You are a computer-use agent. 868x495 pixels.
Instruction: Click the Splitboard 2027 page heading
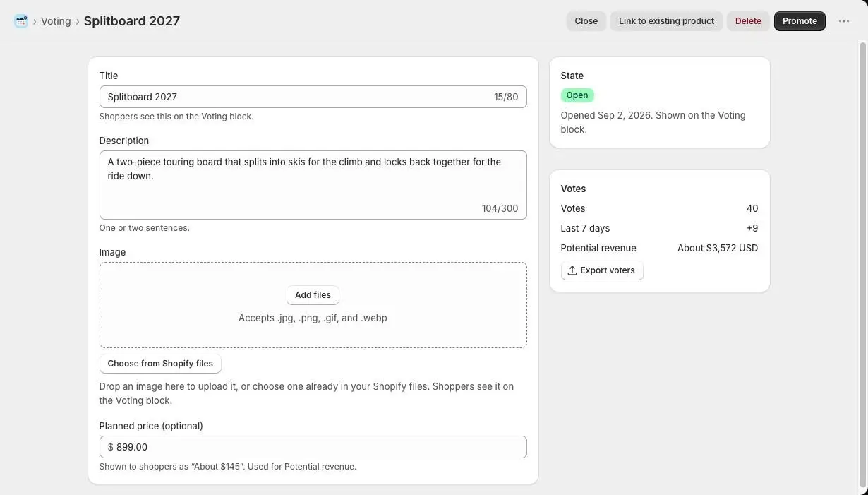click(x=132, y=21)
